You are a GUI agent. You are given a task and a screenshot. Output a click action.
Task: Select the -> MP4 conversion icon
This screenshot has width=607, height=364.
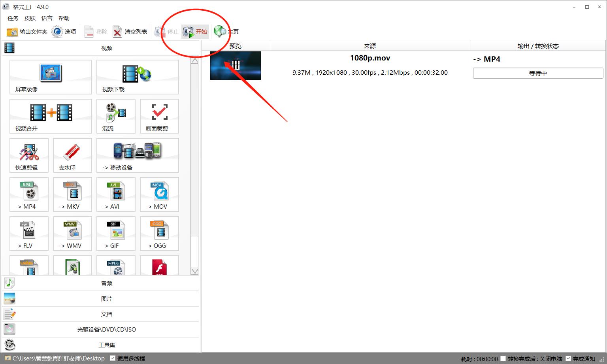29,194
